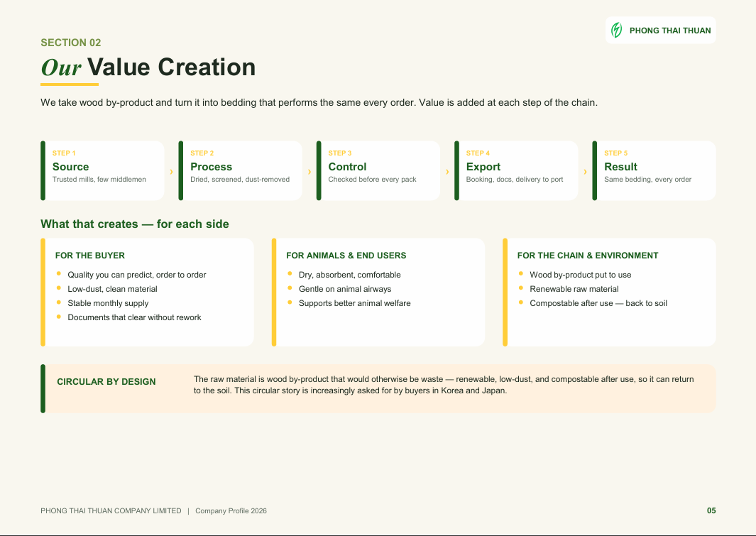Click the 'CIRCULAR BY DESIGN' label
The height and width of the screenshot is (536, 756).
pyautogui.click(x=106, y=382)
